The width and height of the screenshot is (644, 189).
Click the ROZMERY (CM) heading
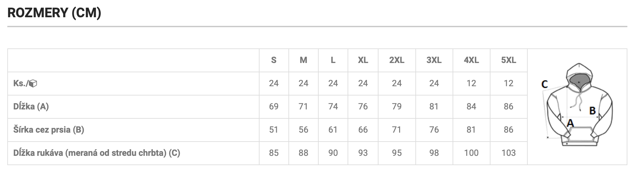click(54, 13)
